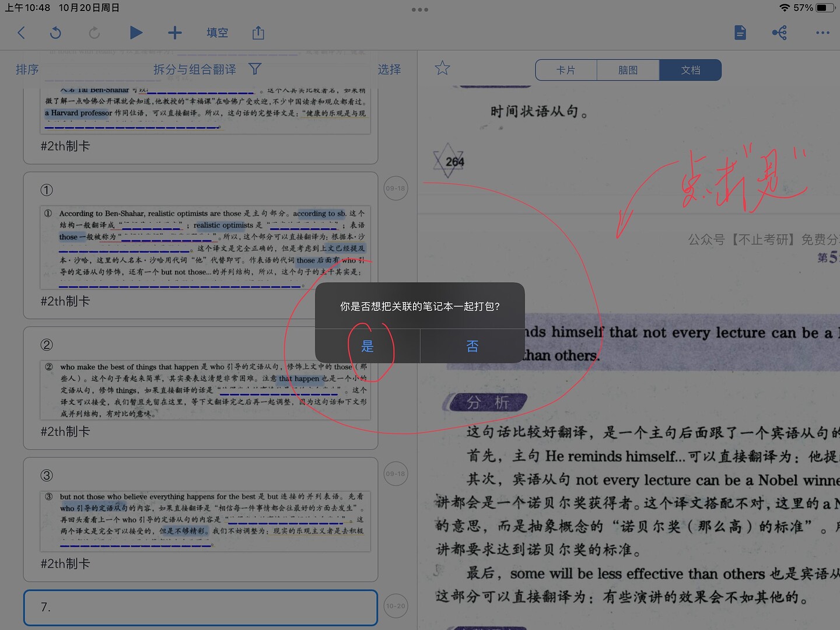Screen dimensions: 840x630
Task: Add a new card with plus icon
Action: click(175, 33)
